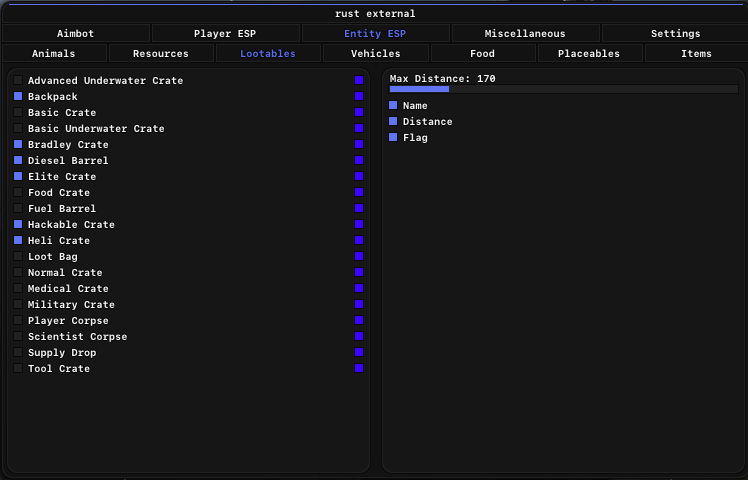748x480 pixels.
Task: Pick the Tool Crate color swatch
Action: [359, 368]
